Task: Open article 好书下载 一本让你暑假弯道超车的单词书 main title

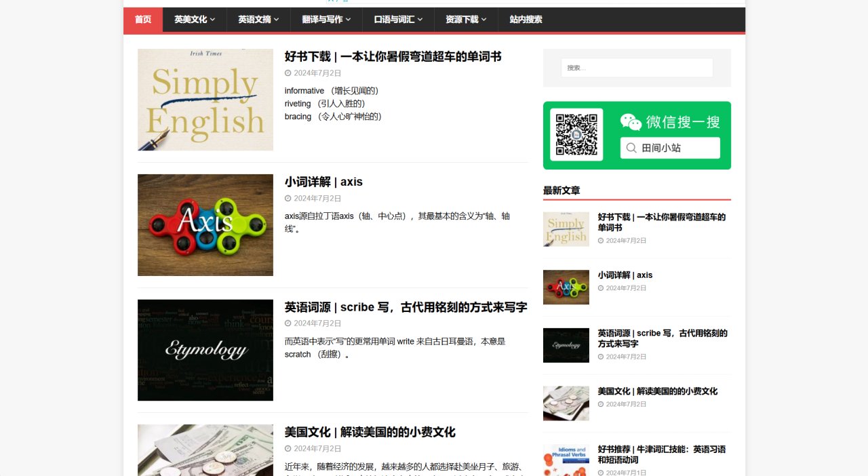Action: 393,56
